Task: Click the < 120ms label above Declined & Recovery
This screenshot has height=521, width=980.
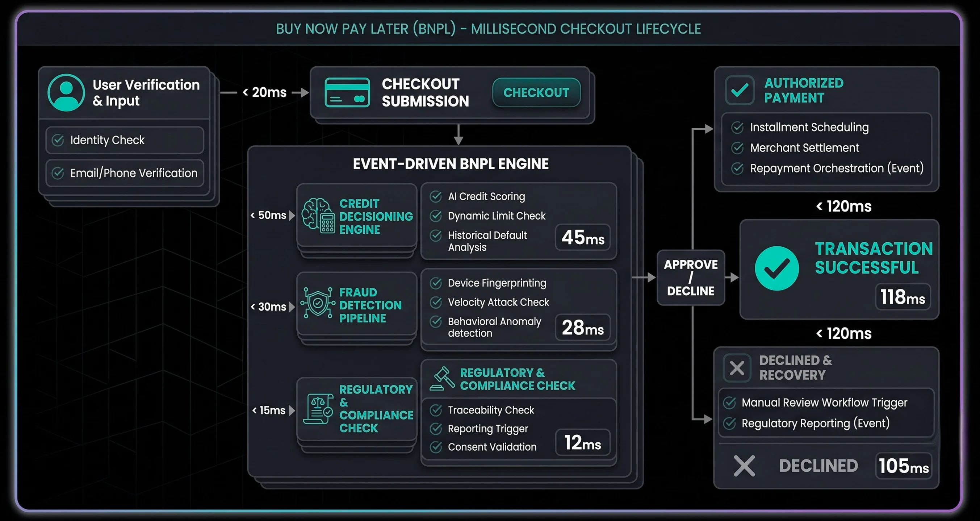Action: tap(844, 333)
